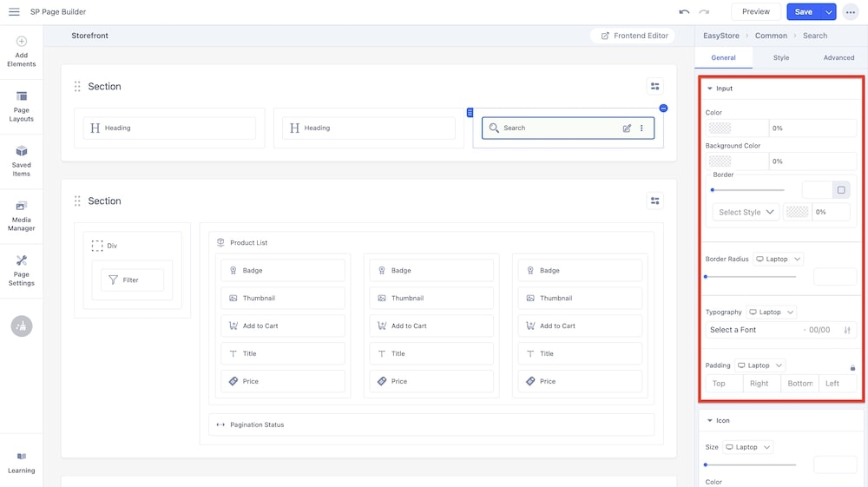Collapse the Input settings group

pyautogui.click(x=710, y=89)
